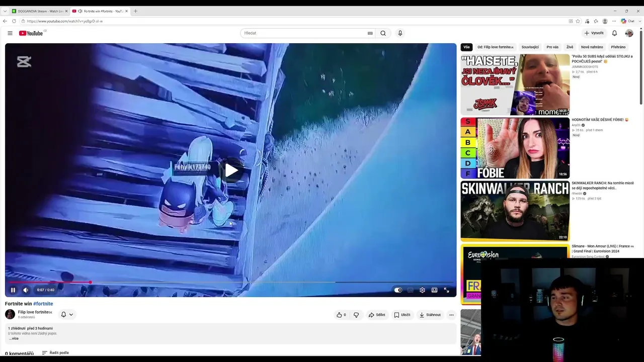Switch the player to theater mode
Image resolution: width=644 pixels, height=362 pixels.
tap(434, 290)
